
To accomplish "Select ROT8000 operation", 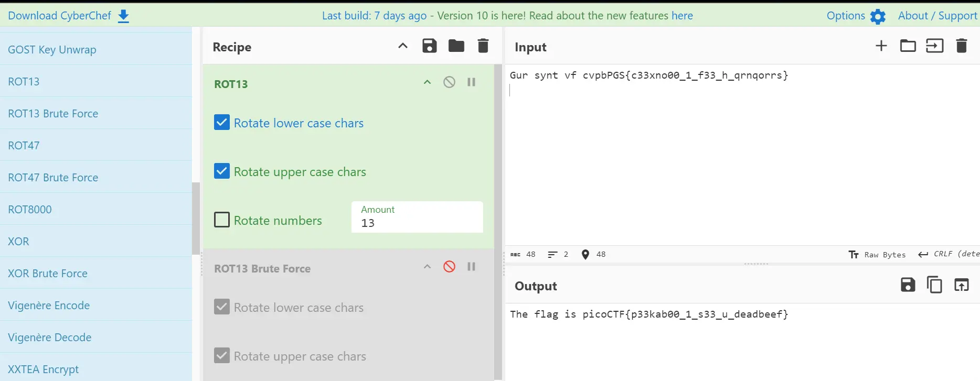I will [x=96, y=209].
